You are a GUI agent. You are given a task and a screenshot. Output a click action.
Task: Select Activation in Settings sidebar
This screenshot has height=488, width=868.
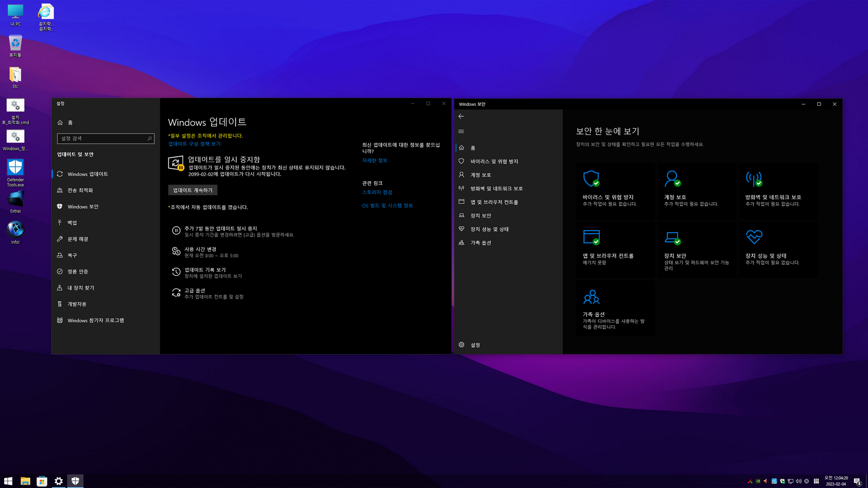(105, 272)
